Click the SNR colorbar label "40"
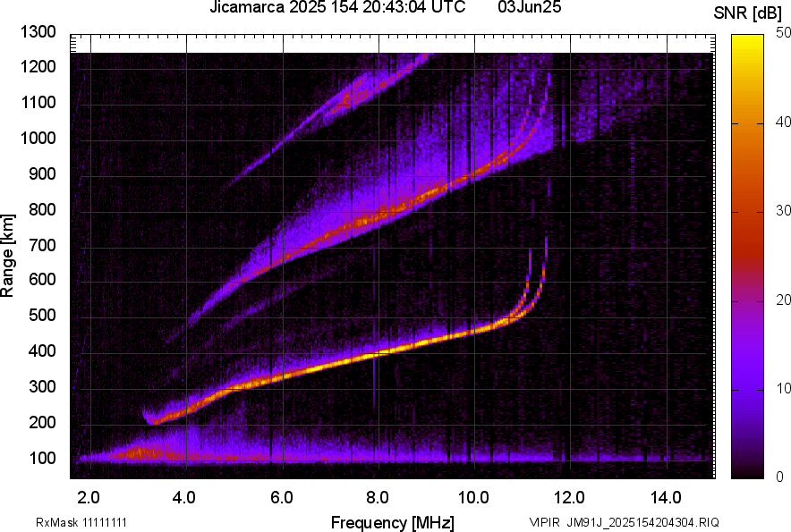 [783, 122]
